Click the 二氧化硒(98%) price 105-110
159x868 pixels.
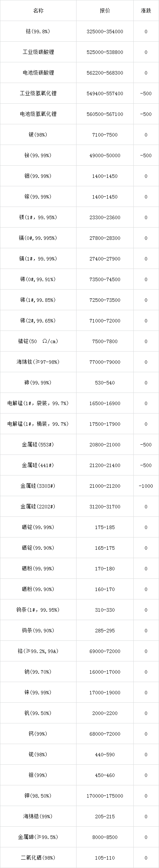pyautogui.click(x=105, y=858)
